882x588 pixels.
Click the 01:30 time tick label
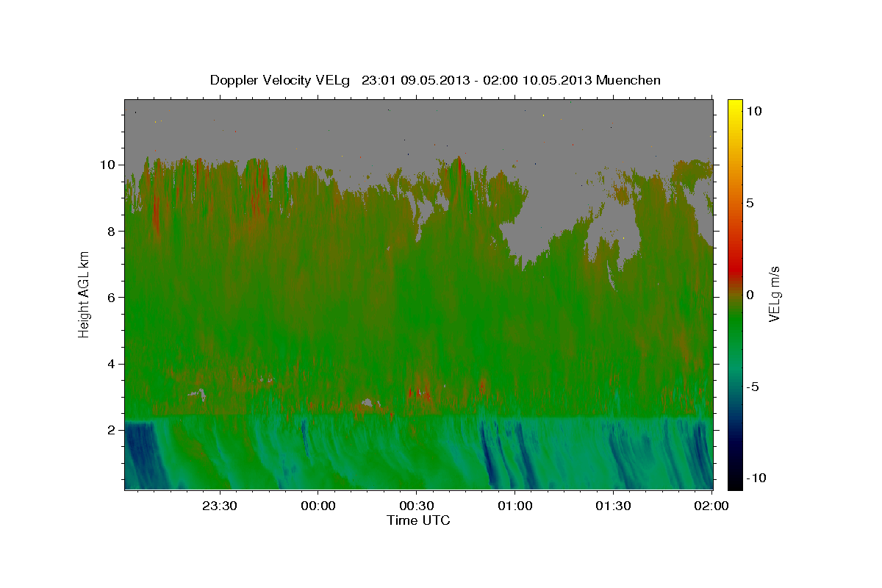tap(613, 506)
